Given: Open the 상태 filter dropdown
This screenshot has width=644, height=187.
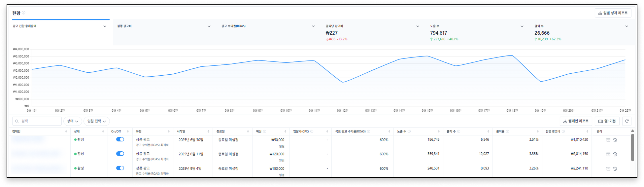Looking at the screenshot, I should [73, 121].
